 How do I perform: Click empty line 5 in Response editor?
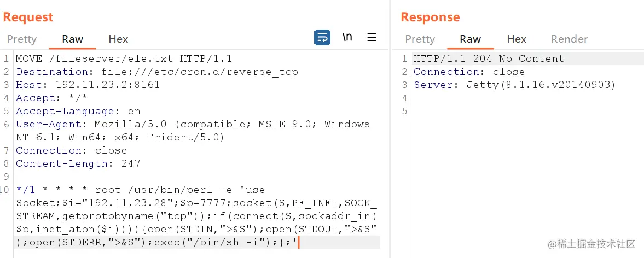pos(528,111)
